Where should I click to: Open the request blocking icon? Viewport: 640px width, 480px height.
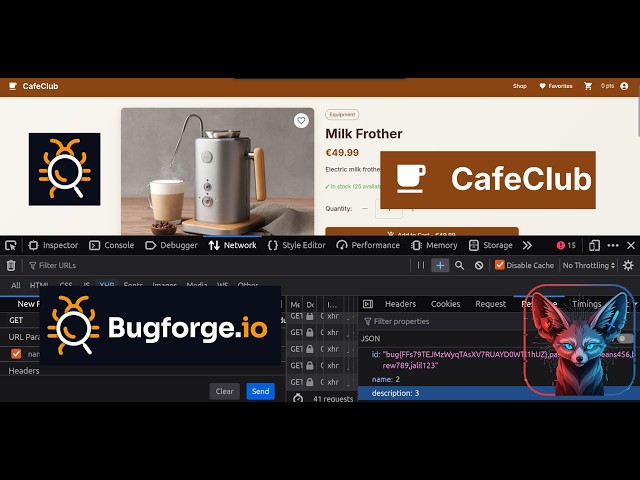[479, 265]
